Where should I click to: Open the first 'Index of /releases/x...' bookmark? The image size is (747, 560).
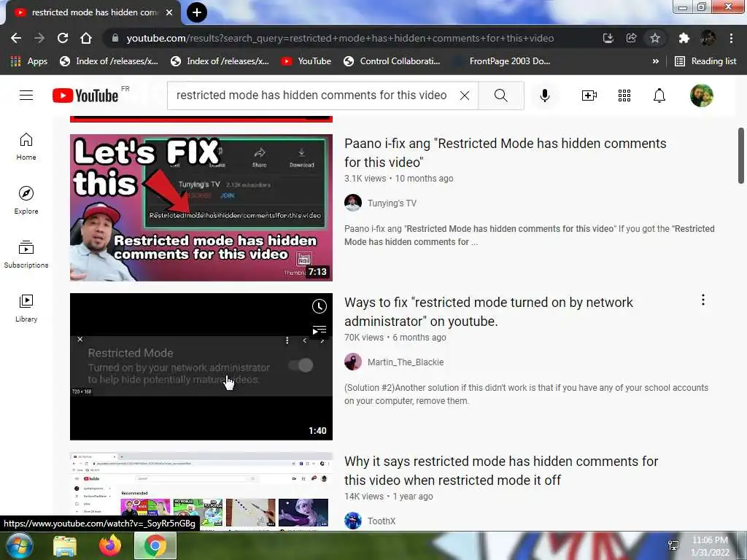[x=109, y=61]
